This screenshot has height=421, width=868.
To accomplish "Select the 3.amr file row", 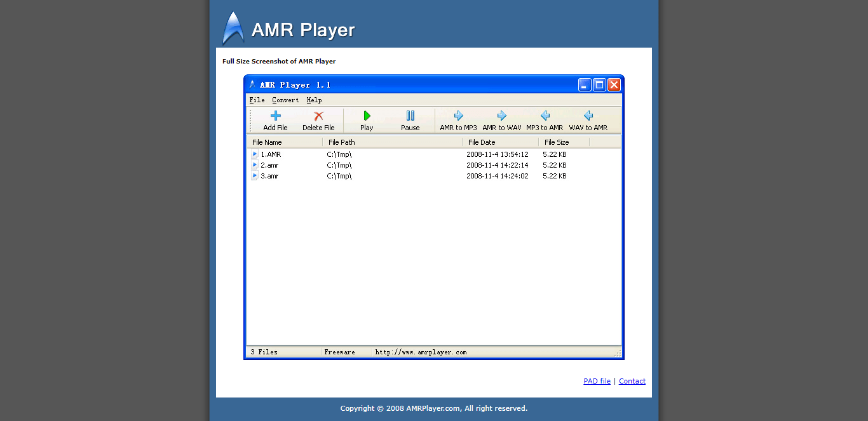I will coord(433,176).
